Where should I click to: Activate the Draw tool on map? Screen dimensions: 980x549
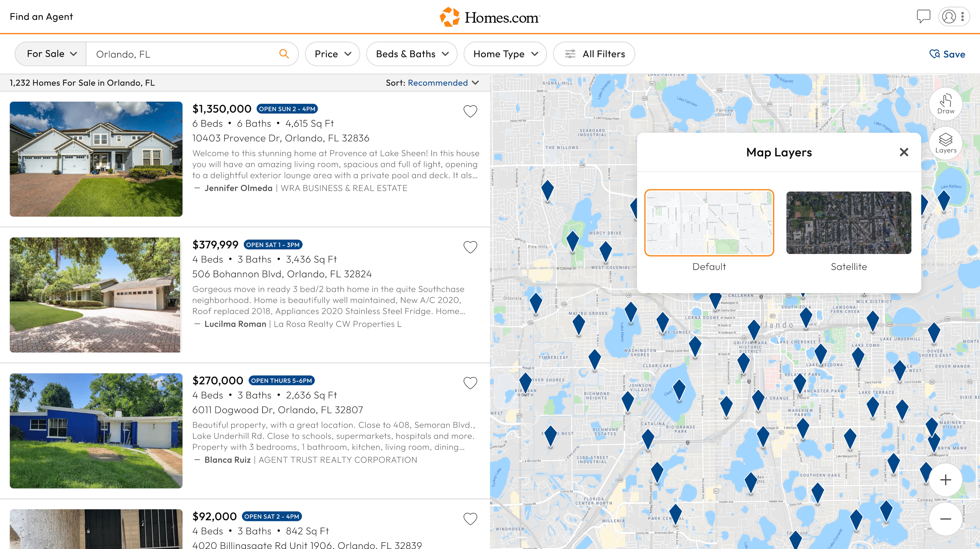(x=945, y=104)
